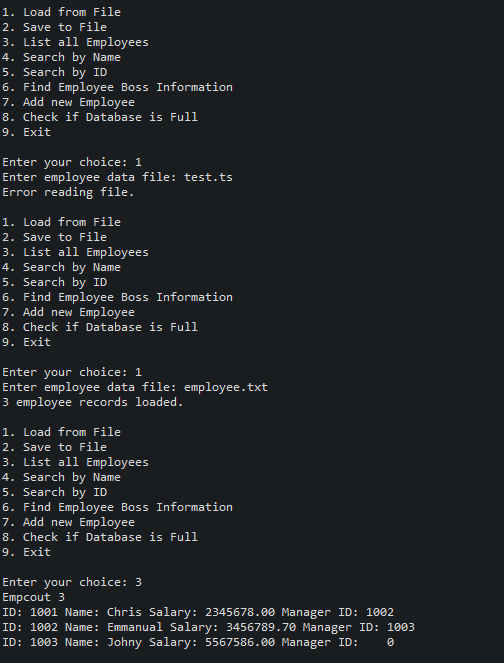The width and height of the screenshot is (504, 663).
Task: Click the first 'Save to File' line
Action: 55,27
